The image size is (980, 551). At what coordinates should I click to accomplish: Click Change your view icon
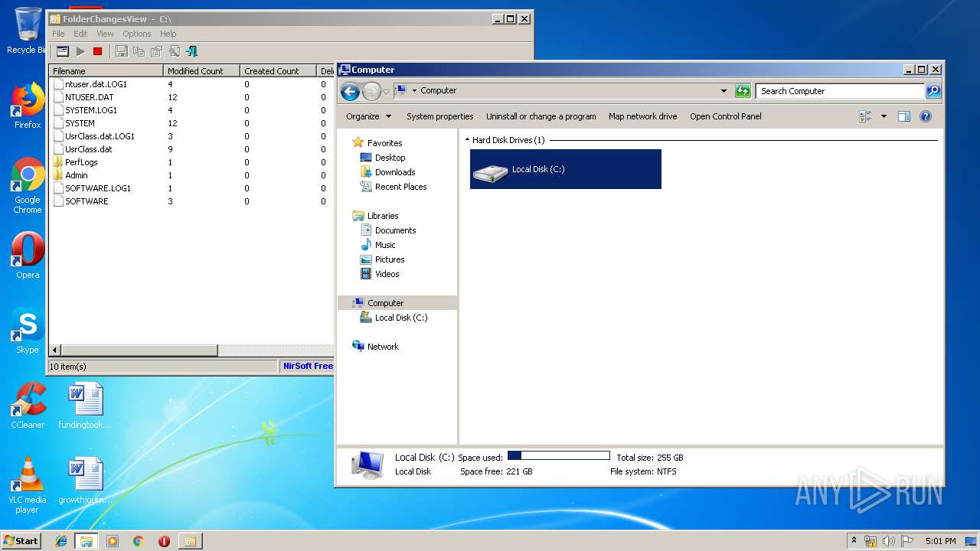point(866,116)
